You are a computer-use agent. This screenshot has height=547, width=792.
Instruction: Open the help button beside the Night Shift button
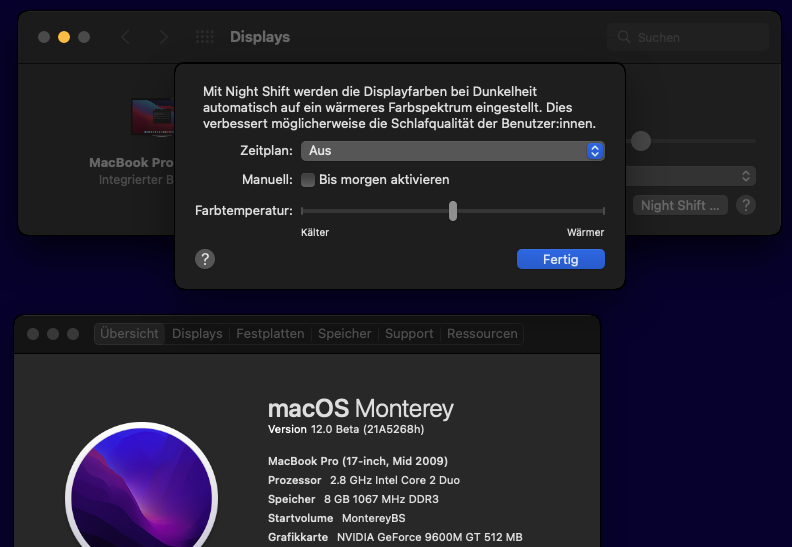(x=746, y=205)
